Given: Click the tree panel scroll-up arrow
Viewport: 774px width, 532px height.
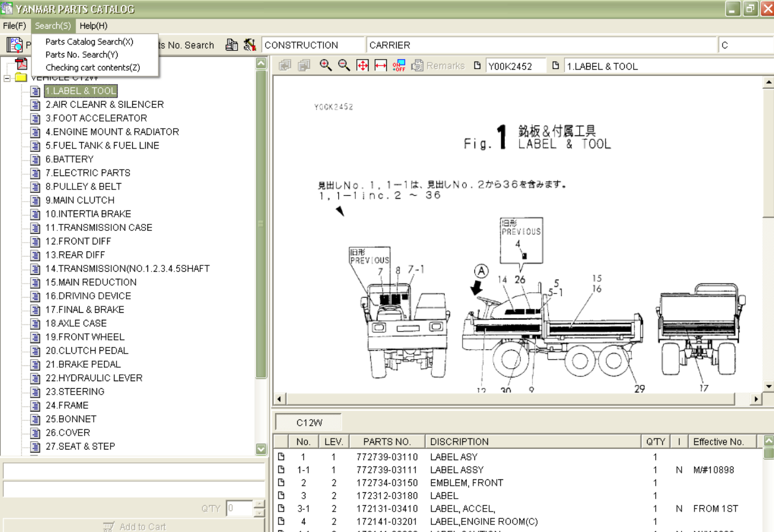Looking at the screenshot, I should [261, 63].
